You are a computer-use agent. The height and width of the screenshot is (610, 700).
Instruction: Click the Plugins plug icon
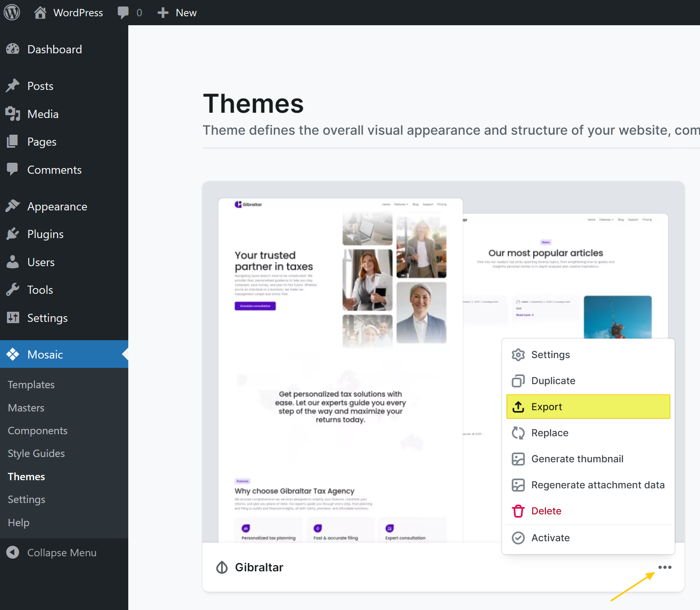coord(13,234)
